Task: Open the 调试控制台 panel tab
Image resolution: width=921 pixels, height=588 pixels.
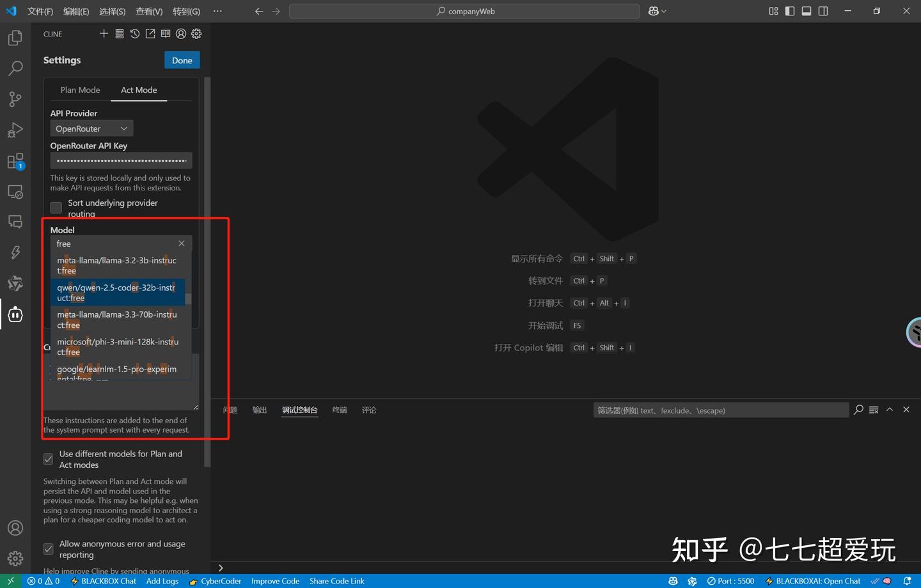Action: (x=300, y=410)
